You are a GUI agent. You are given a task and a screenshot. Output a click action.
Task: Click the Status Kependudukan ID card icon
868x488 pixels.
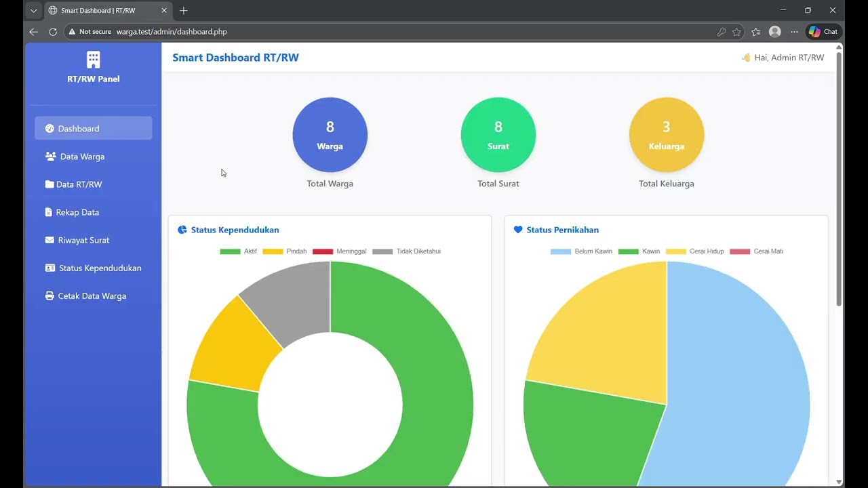point(50,268)
